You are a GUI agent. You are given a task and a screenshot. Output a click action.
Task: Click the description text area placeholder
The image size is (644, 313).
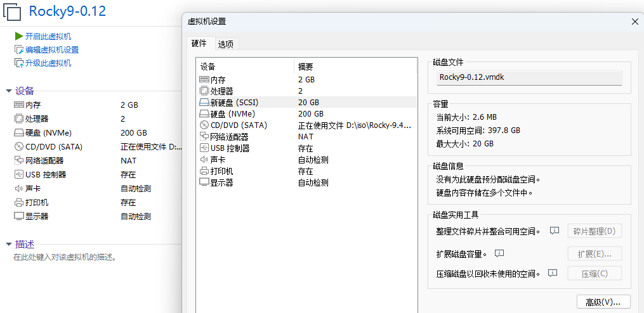[65, 258]
